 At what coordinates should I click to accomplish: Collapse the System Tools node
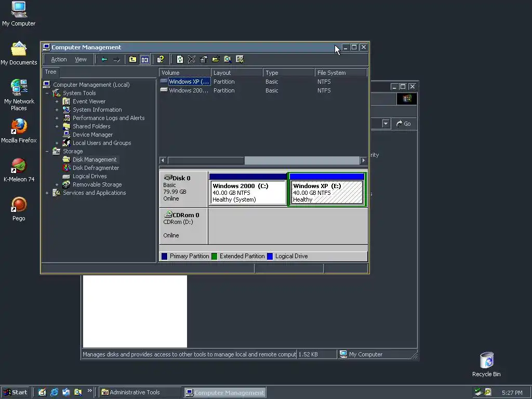pyautogui.click(x=47, y=93)
